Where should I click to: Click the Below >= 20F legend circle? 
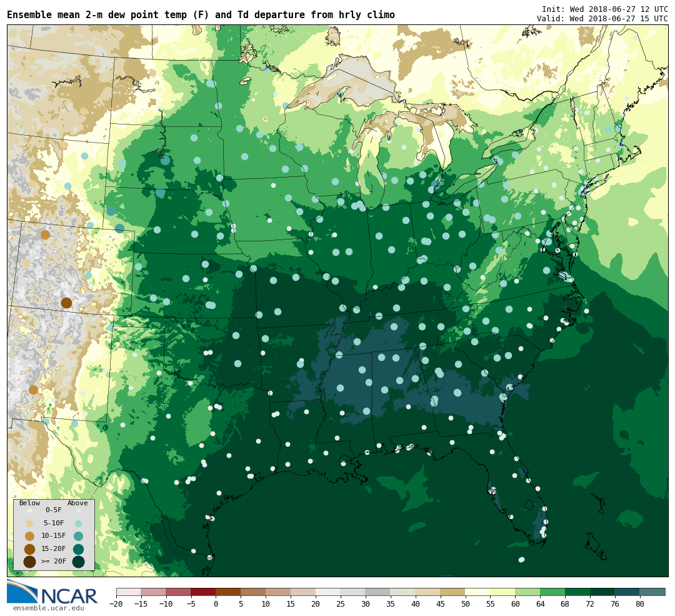30,562
